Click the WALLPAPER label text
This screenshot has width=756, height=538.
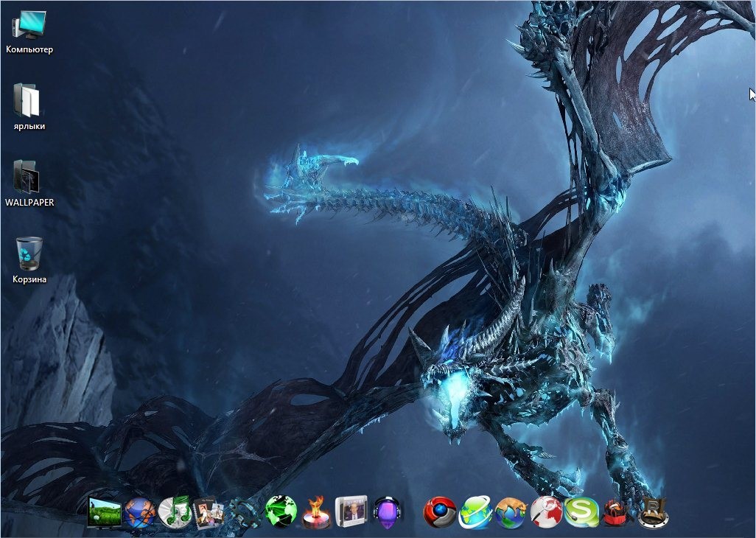coord(29,203)
